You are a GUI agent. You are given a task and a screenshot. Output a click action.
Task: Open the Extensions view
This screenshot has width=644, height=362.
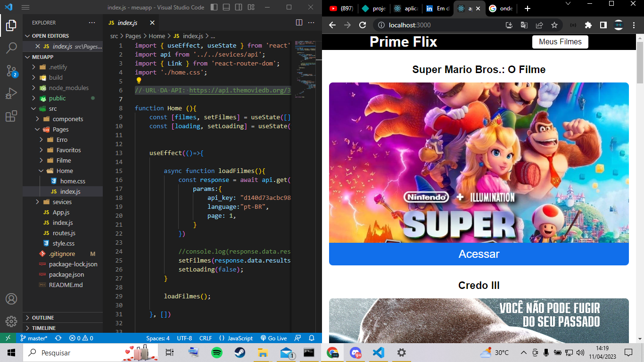[x=11, y=116]
